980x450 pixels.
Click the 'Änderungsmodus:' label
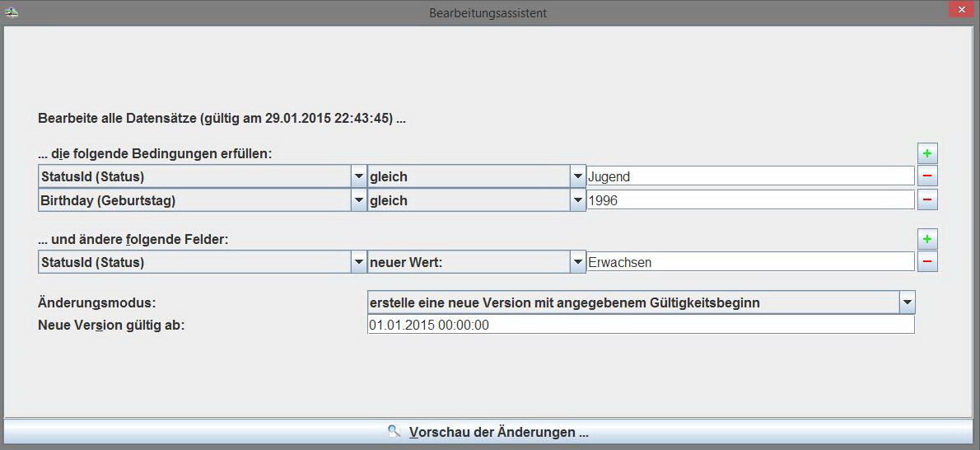pyautogui.click(x=97, y=303)
